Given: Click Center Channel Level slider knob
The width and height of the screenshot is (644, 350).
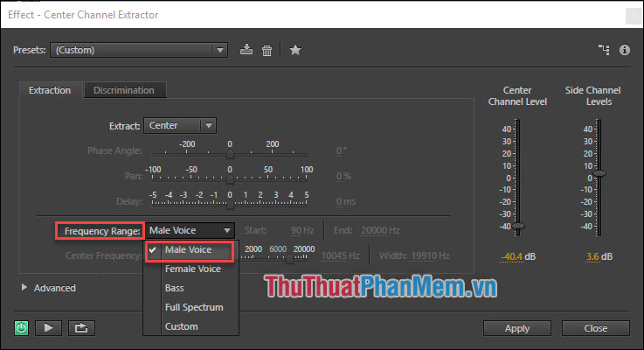Looking at the screenshot, I should 518,226.
